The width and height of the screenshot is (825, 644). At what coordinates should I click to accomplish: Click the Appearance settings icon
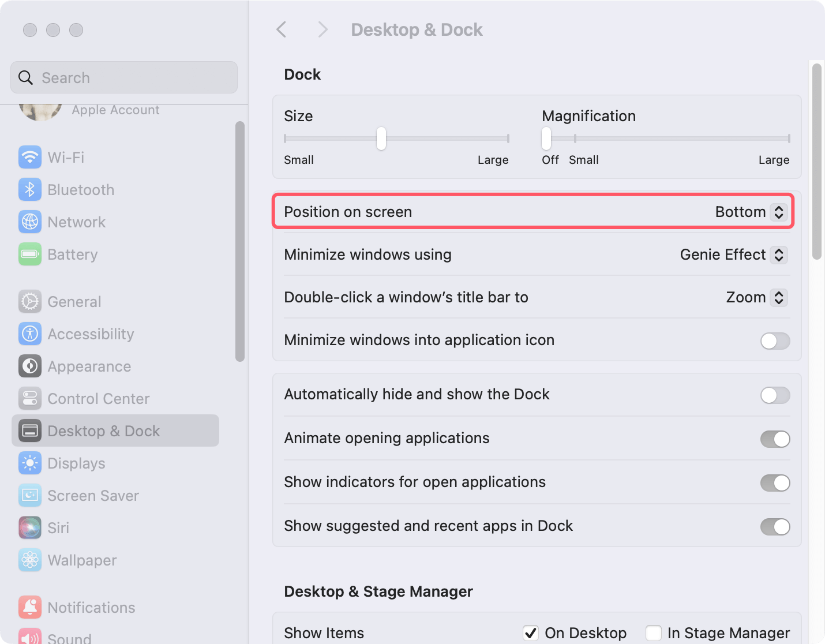[29, 366]
